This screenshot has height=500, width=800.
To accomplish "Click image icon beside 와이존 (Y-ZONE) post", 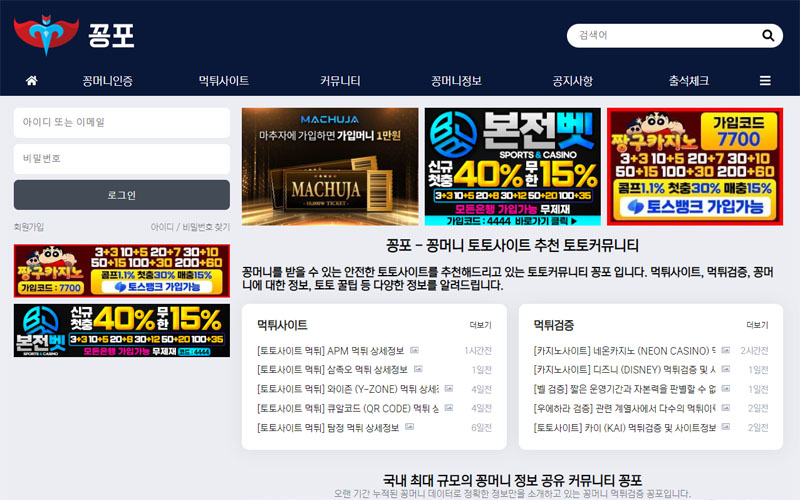I will 448,388.
